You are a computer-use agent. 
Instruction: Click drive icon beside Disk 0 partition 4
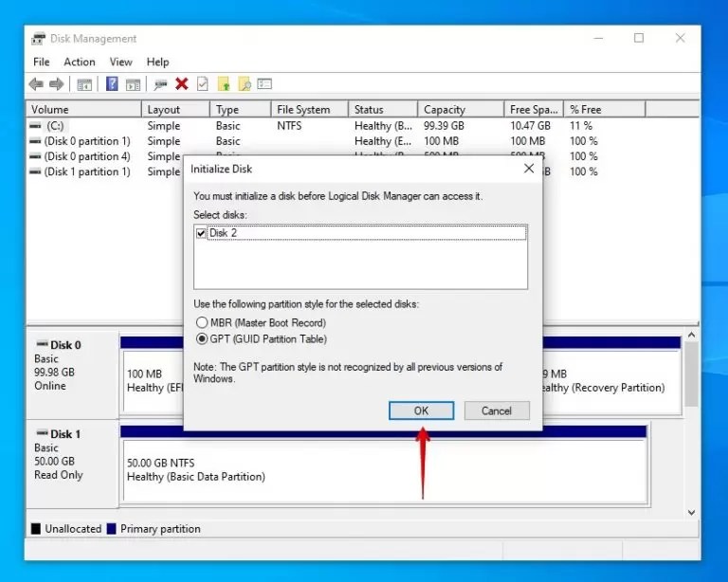point(35,156)
